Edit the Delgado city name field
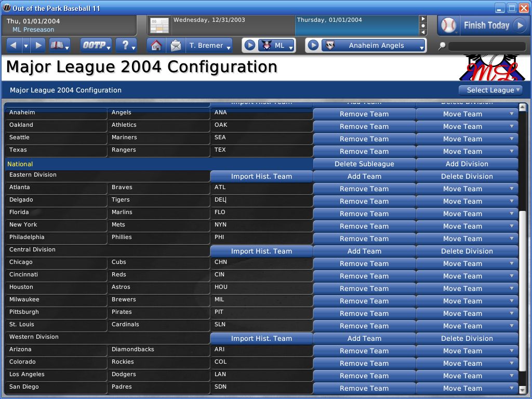Viewport: 532px width, 399px height. click(x=56, y=200)
